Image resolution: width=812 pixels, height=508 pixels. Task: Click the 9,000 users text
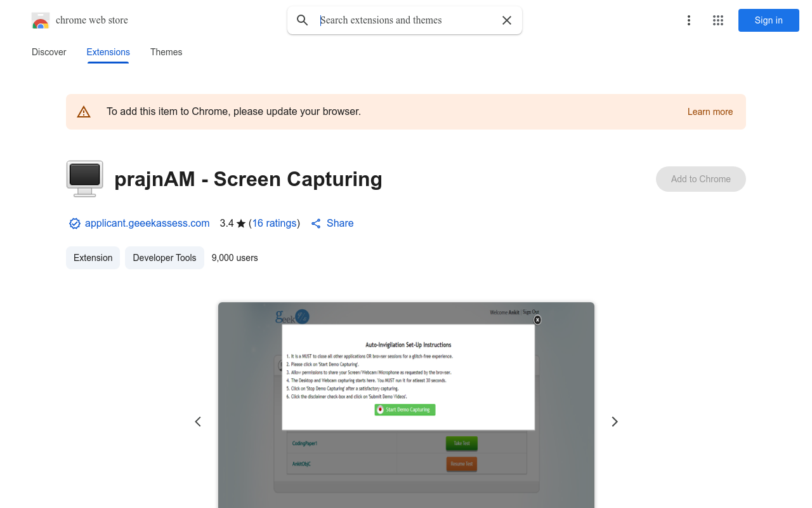[x=235, y=258]
